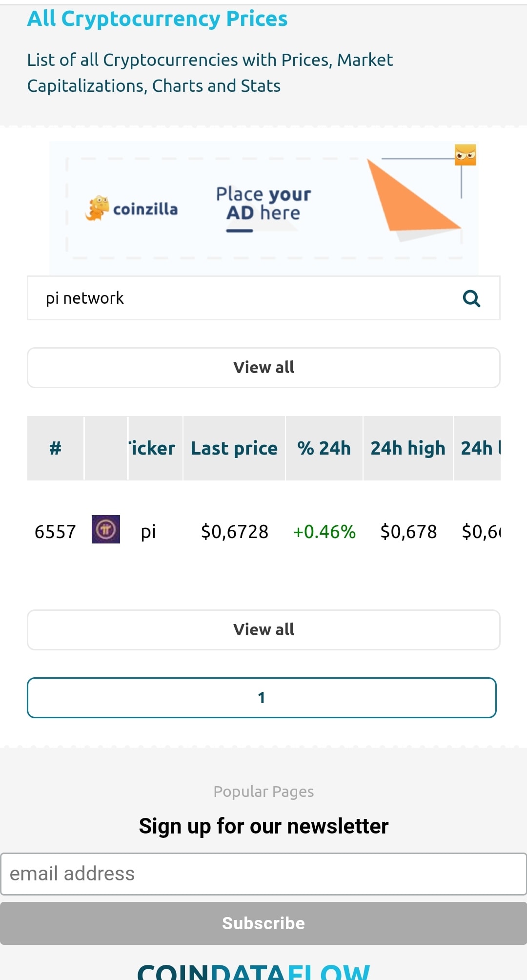Open the Pi coin logo icon

click(106, 529)
